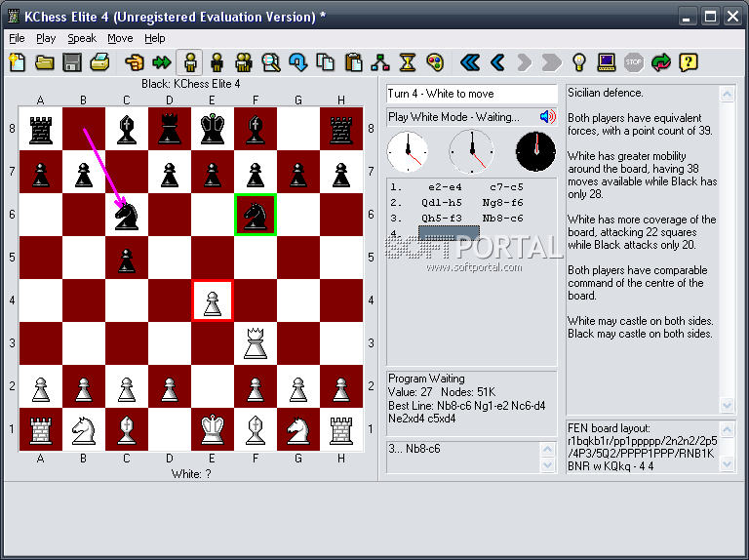Click move 'e2-e4' in the move list
The height and width of the screenshot is (560, 749).
coord(445,187)
